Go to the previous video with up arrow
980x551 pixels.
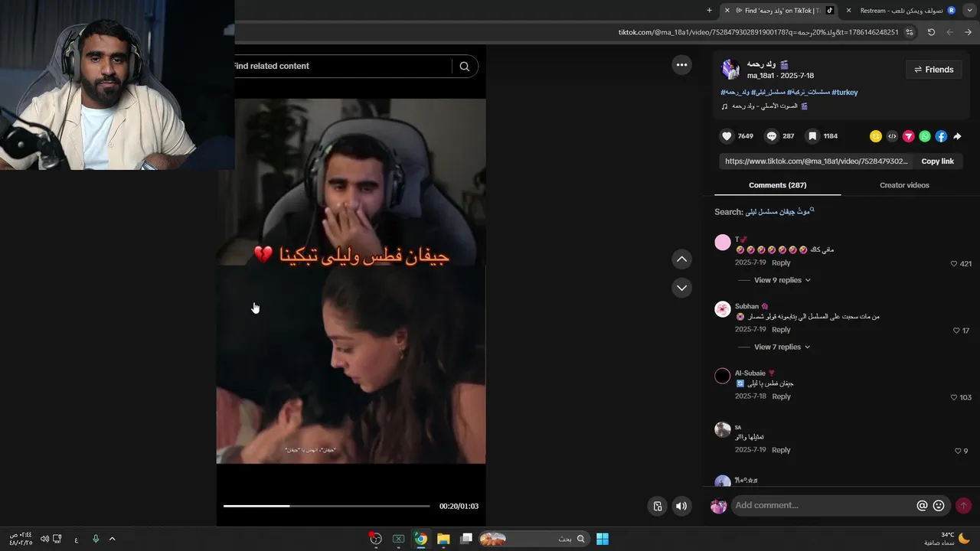point(682,259)
